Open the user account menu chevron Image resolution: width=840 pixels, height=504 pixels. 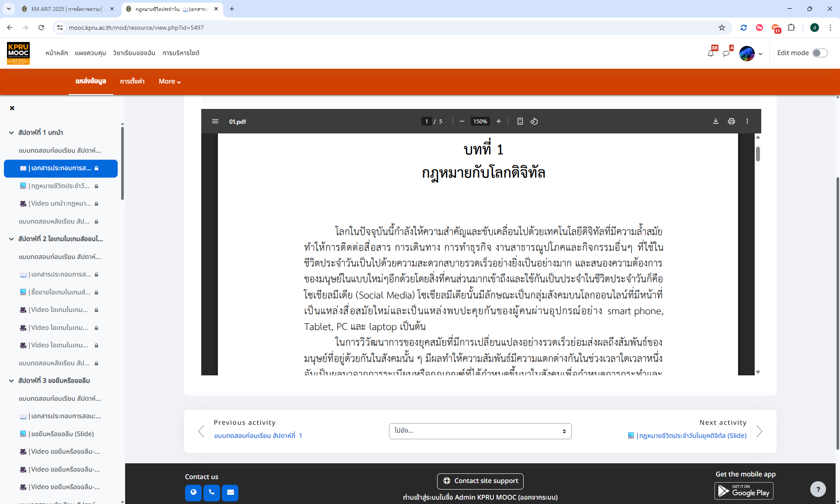(761, 53)
